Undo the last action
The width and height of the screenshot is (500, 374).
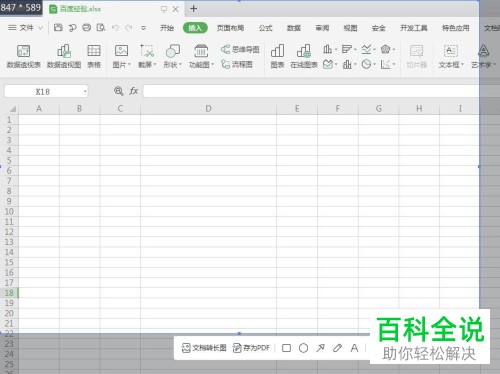(x=115, y=28)
